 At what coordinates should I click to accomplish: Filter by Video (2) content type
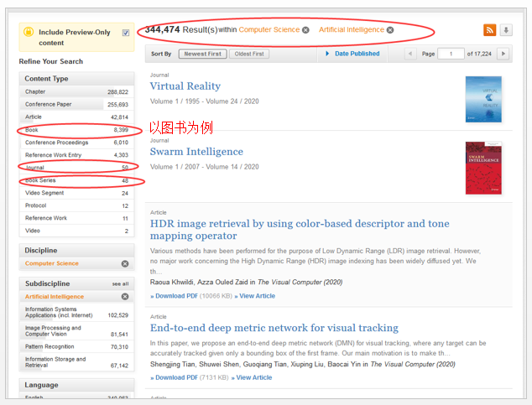tap(76, 231)
